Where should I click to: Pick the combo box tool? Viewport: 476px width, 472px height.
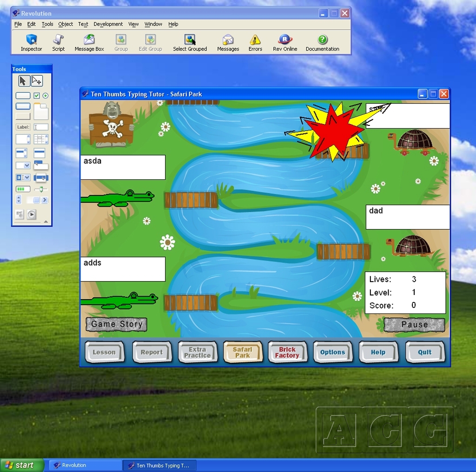coord(23,177)
